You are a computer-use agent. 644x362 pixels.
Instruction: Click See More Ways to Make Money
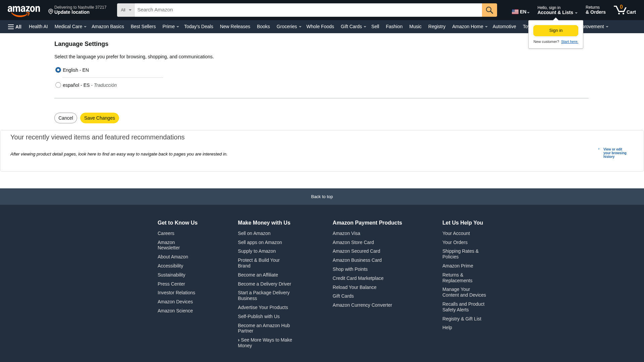[x=265, y=343]
